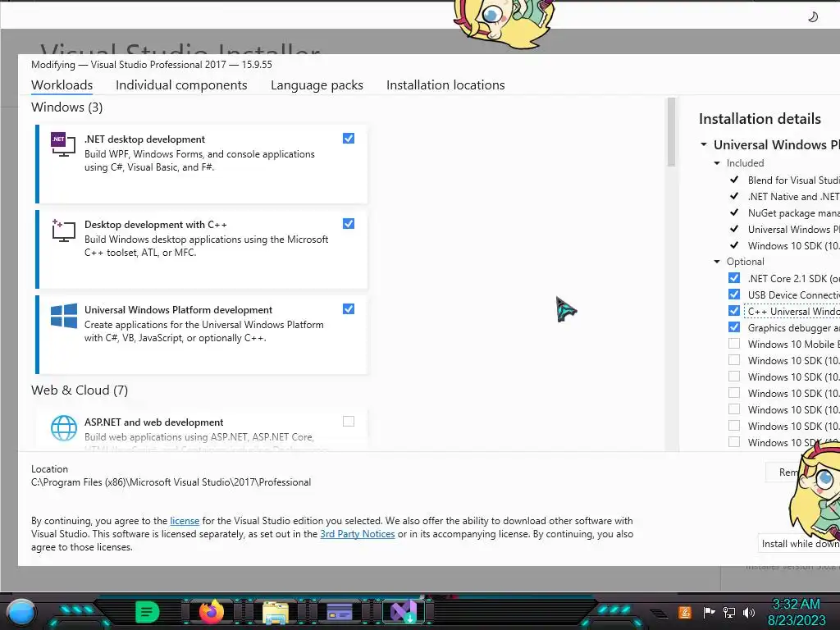
Task: Open the Action Center flag icon
Action: point(709,612)
